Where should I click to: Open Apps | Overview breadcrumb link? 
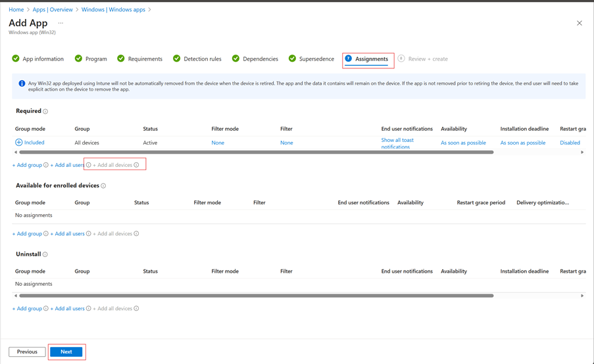[x=53, y=9]
